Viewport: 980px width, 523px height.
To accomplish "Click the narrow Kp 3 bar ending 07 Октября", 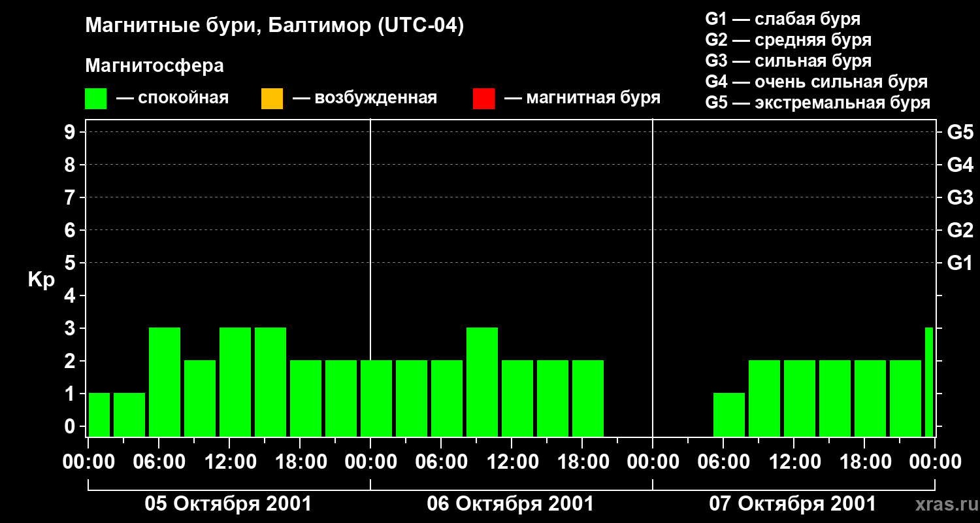I will coord(929,382).
